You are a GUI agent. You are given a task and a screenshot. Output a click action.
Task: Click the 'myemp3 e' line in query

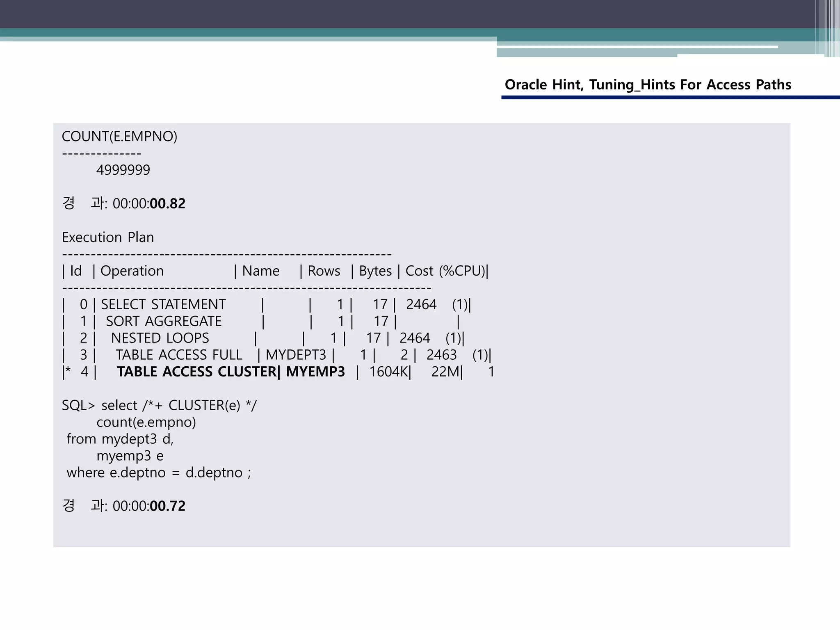pyautogui.click(x=130, y=456)
